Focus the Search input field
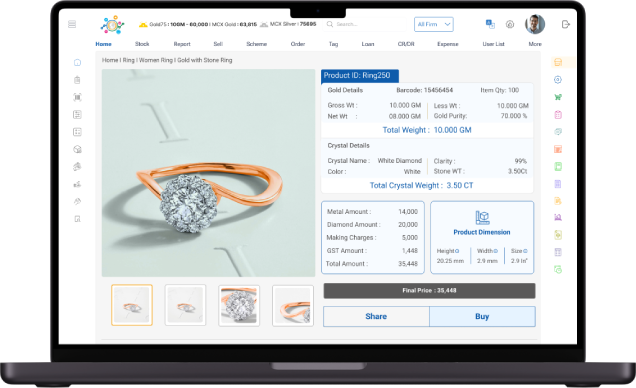This screenshot has width=636, height=388. click(365, 24)
